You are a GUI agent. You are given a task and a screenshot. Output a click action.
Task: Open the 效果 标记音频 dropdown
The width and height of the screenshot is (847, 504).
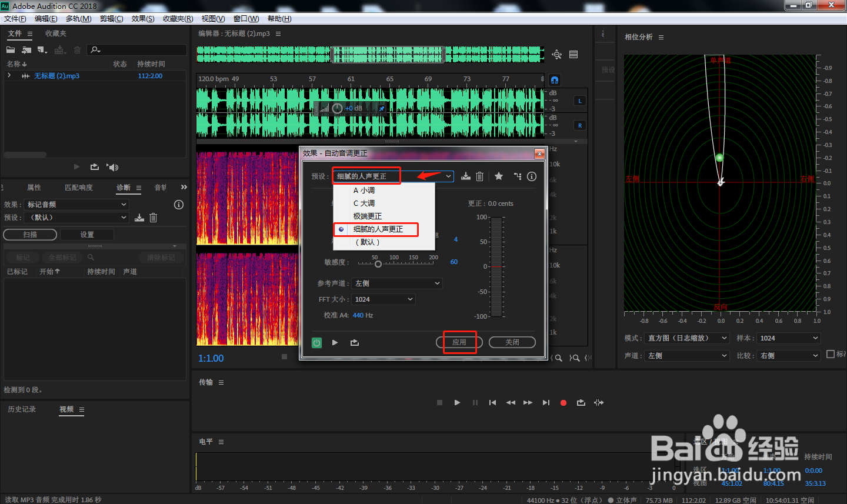pos(76,205)
